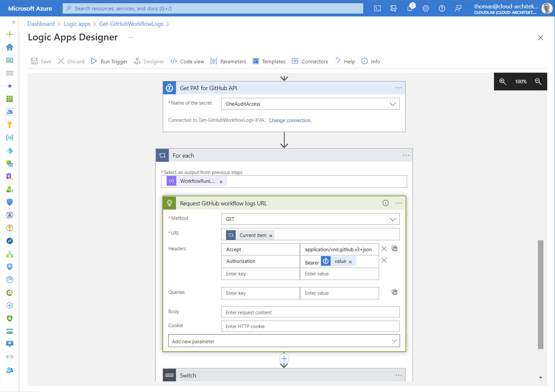
Task: Open All resources grid icon
Action: point(10,99)
